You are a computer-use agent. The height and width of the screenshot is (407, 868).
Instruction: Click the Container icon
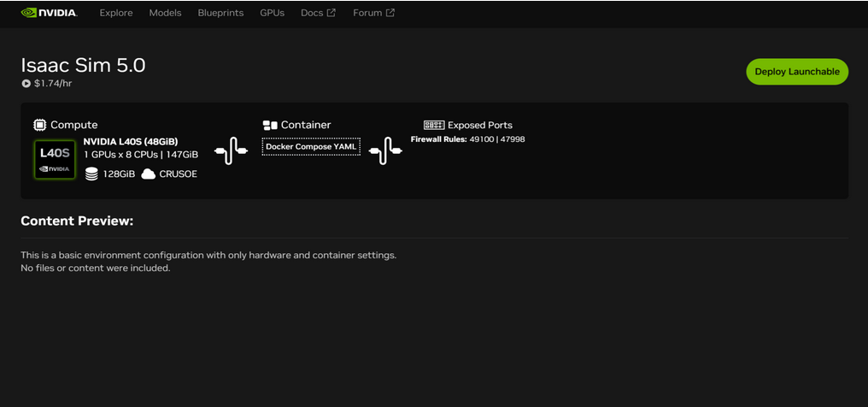270,125
